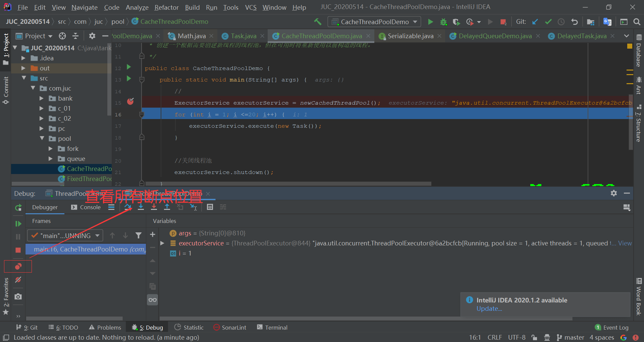Expand the executorService variable node

162,243
